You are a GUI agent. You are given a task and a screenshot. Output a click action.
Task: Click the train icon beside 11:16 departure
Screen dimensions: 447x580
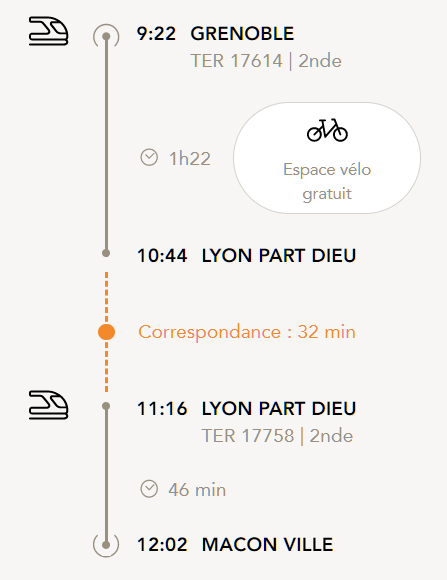click(48, 405)
